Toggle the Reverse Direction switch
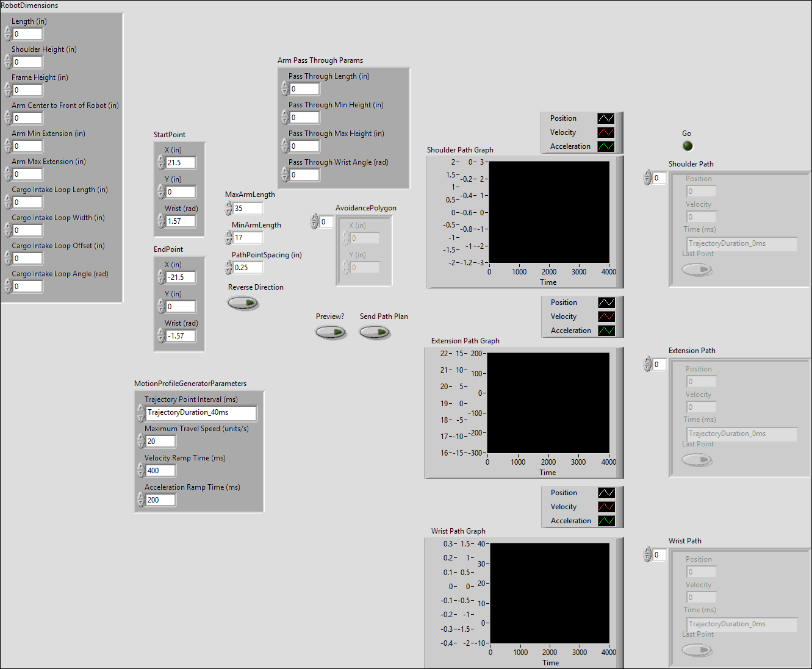This screenshot has width=812, height=669. coord(243,303)
